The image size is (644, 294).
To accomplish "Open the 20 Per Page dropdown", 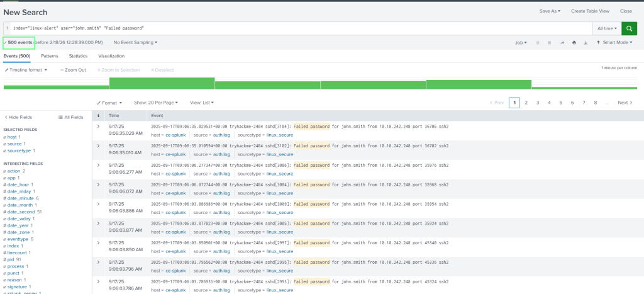I will (x=156, y=102).
